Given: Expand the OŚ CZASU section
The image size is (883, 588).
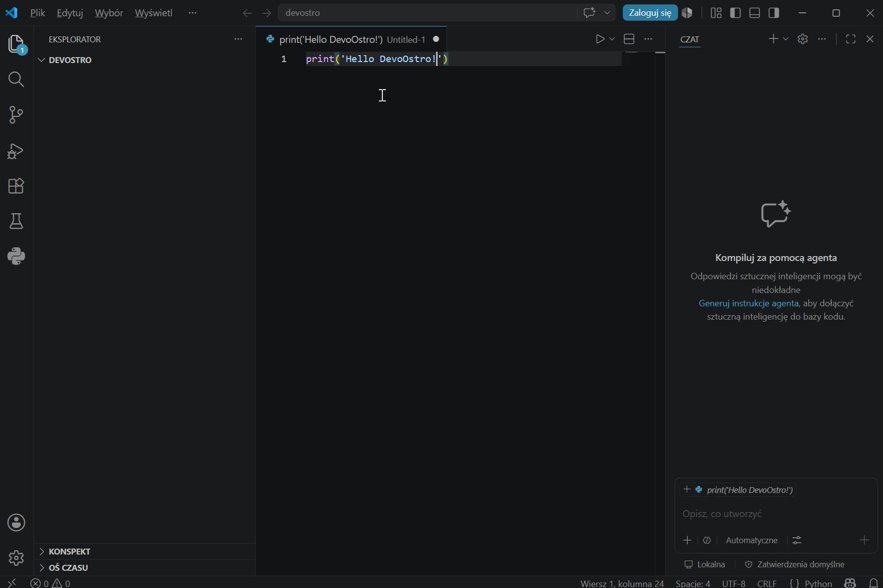Looking at the screenshot, I should pos(144,568).
